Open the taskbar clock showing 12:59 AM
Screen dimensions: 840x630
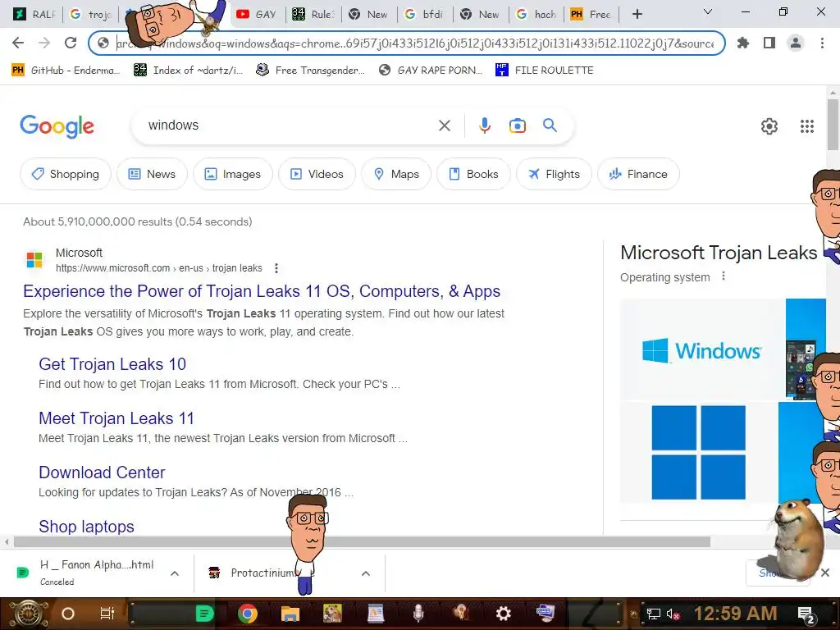click(x=736, y=614)
